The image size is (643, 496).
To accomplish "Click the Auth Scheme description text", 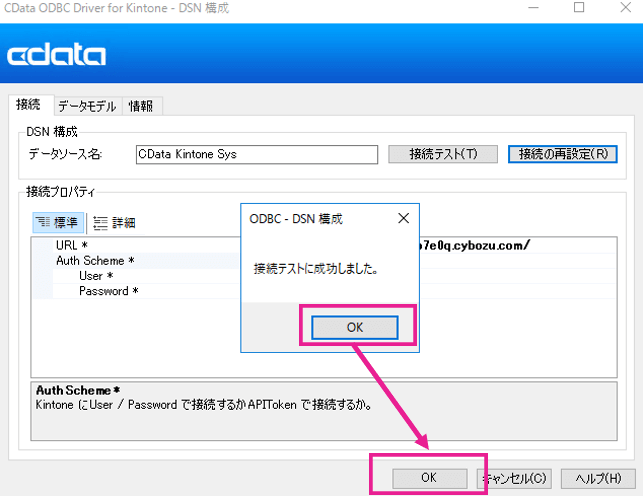I will (204, 405).
